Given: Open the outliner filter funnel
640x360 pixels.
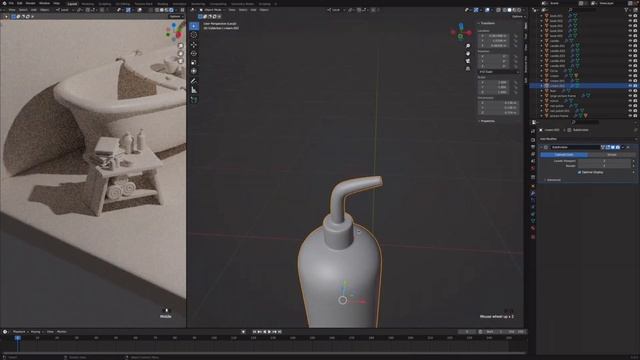Looking at the screenshot, I should [x=626, y=10].
